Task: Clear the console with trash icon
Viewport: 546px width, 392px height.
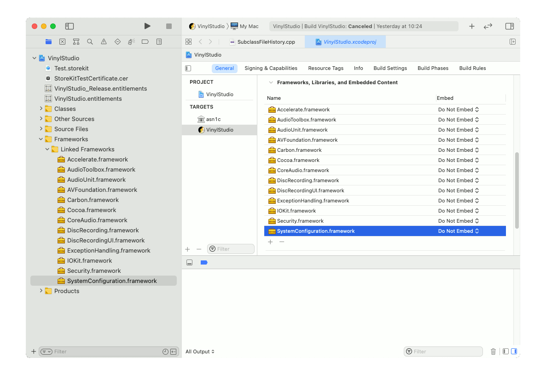Action: pyautogui.click(x=493, y=352)
